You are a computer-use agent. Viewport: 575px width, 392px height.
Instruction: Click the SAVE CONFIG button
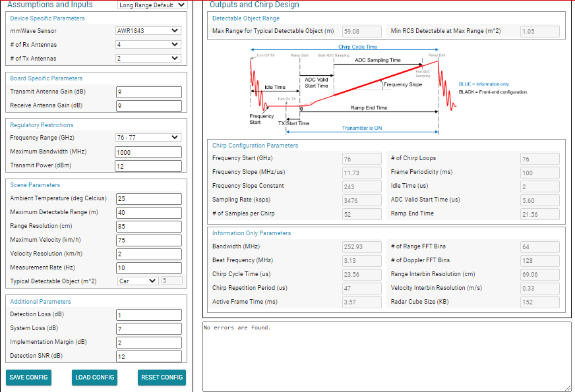[x=28, y=378]
